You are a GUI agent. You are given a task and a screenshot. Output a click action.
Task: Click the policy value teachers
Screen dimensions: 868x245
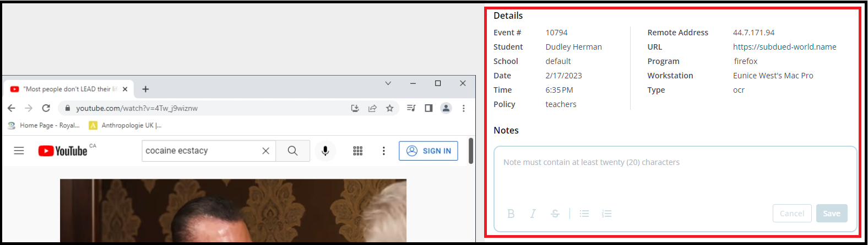click(561, 104)
